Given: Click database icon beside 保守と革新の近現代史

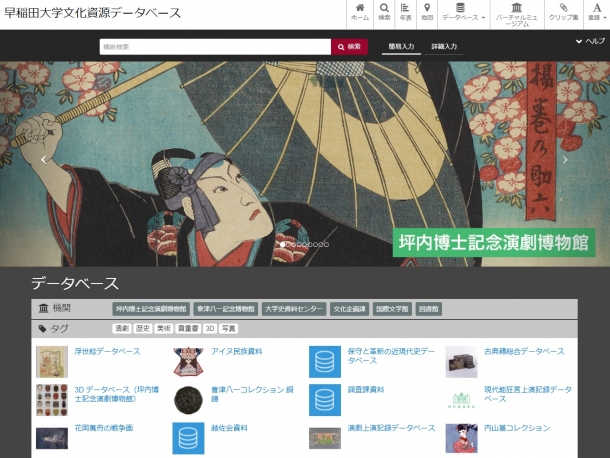Looking at the screenshot, I should pyautogui.click(x=325, y=362).
